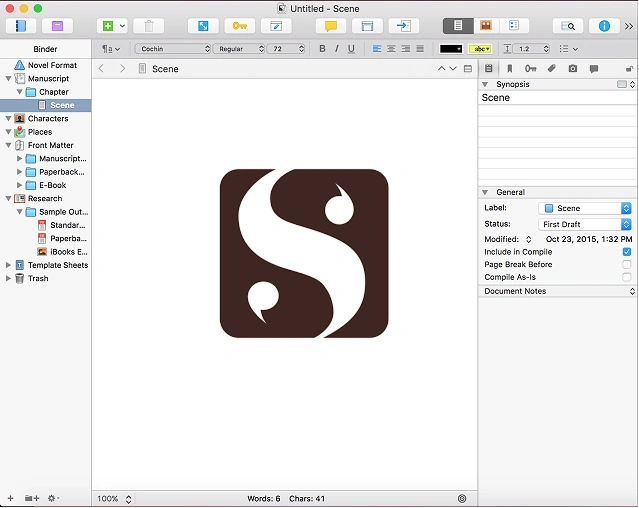The image size is (639, 508).
Task: Open the font size 72 dropdown
Action: tap(286, 49)
